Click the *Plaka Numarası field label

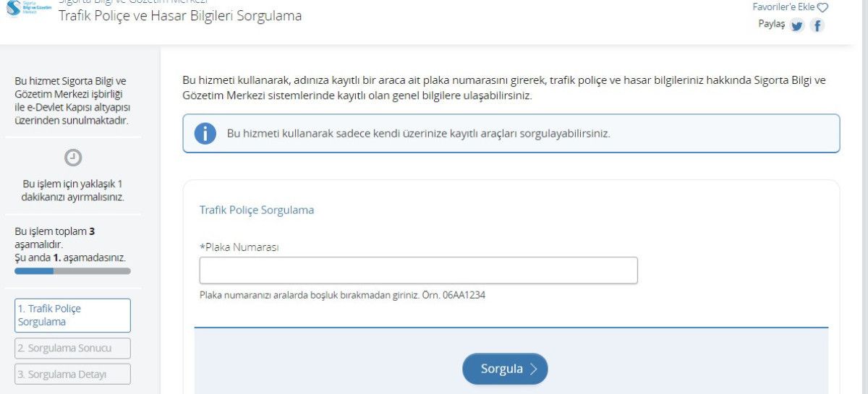pos(239,247)
